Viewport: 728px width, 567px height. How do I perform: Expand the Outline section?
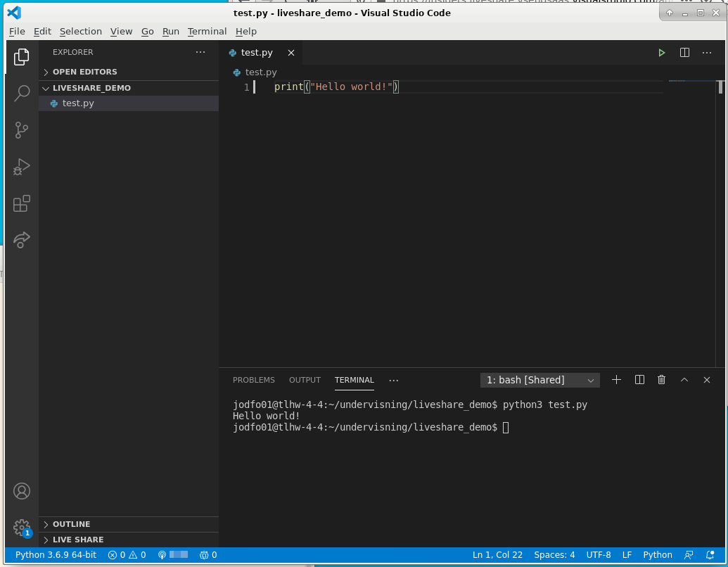click(129, 524)
